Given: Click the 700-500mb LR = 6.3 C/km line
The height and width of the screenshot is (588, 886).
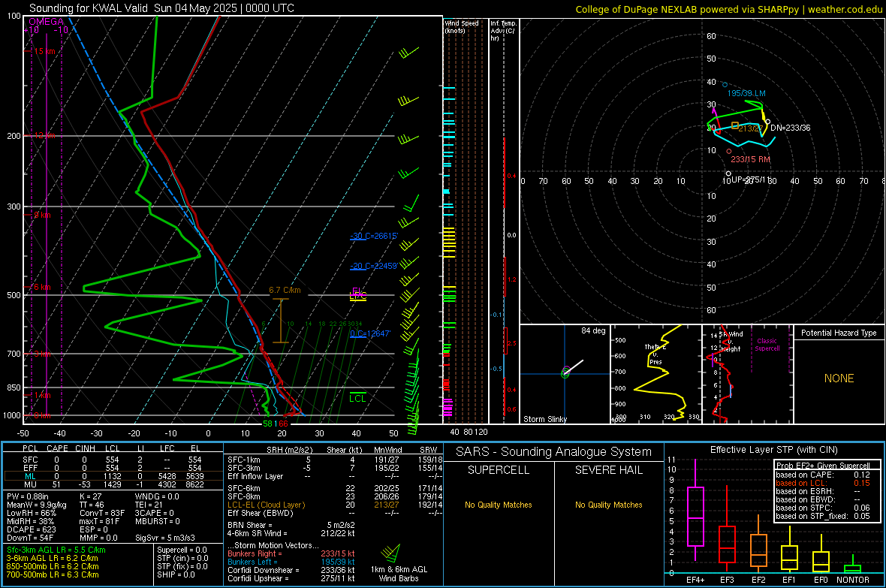Looking at the screenshot, I should pyautogui.click(x=53, y=574).
